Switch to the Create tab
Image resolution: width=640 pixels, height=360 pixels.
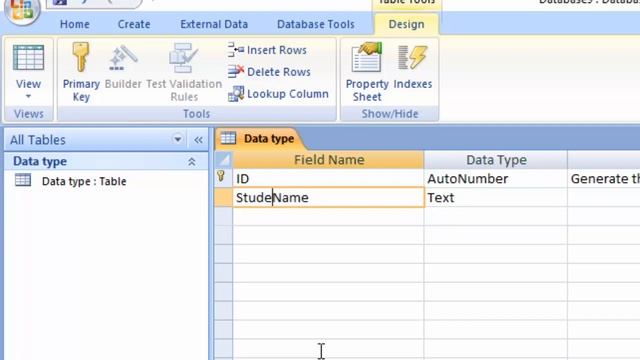tap(134, 24)
